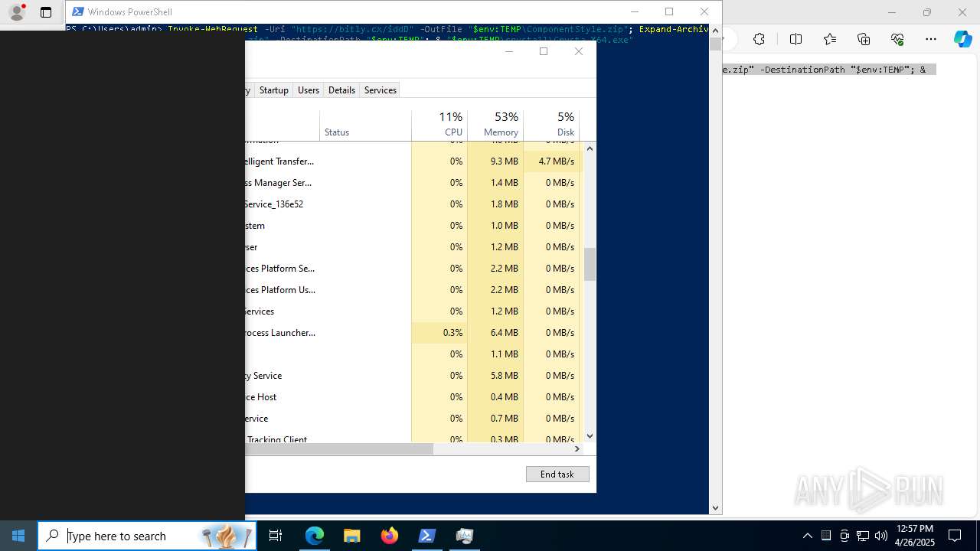This screenshot has height=551, width=980.
Task: Minimize the PowerShell window
Action: point(634,11)
